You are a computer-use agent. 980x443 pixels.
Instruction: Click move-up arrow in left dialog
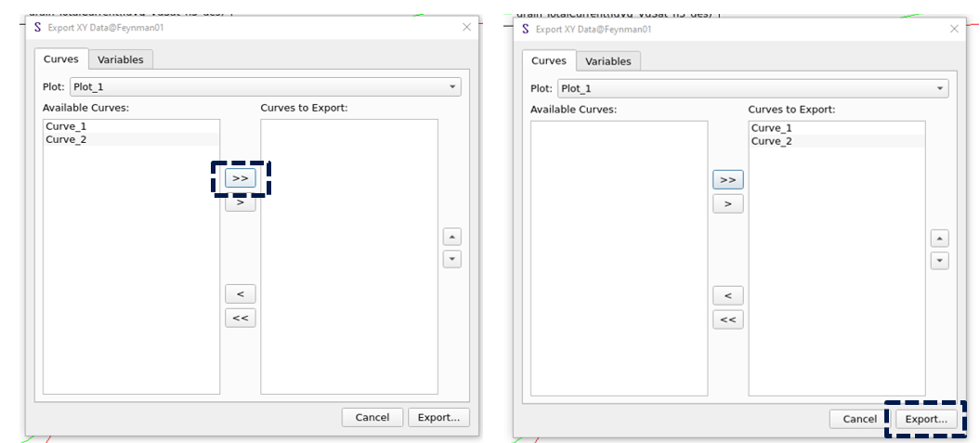[452, 237]
